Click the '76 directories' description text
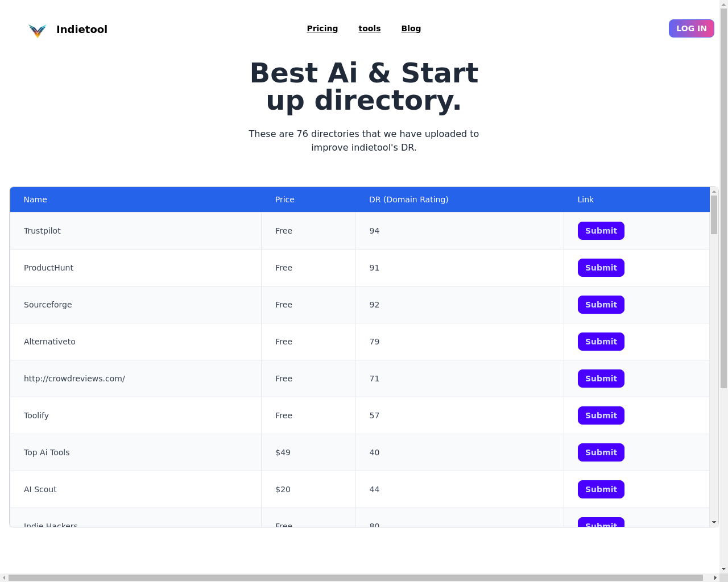Screen dimensions: 728x582 click(364, 140)
